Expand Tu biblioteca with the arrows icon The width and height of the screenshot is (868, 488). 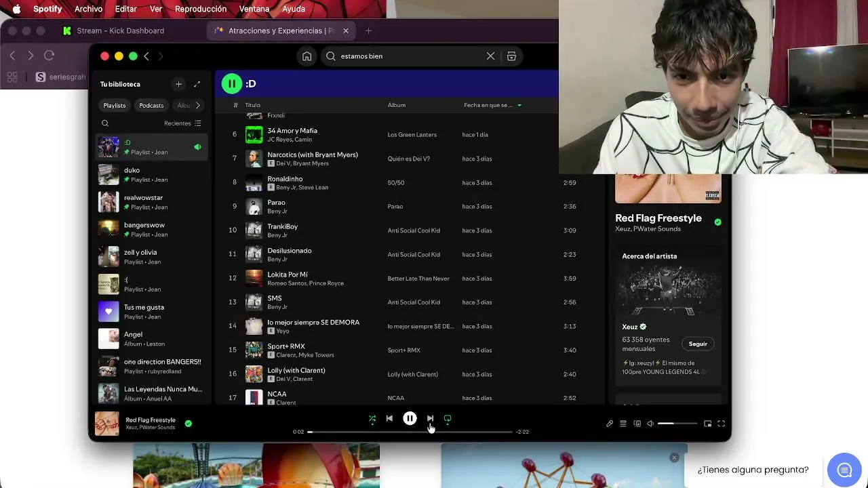coord(197,84)
